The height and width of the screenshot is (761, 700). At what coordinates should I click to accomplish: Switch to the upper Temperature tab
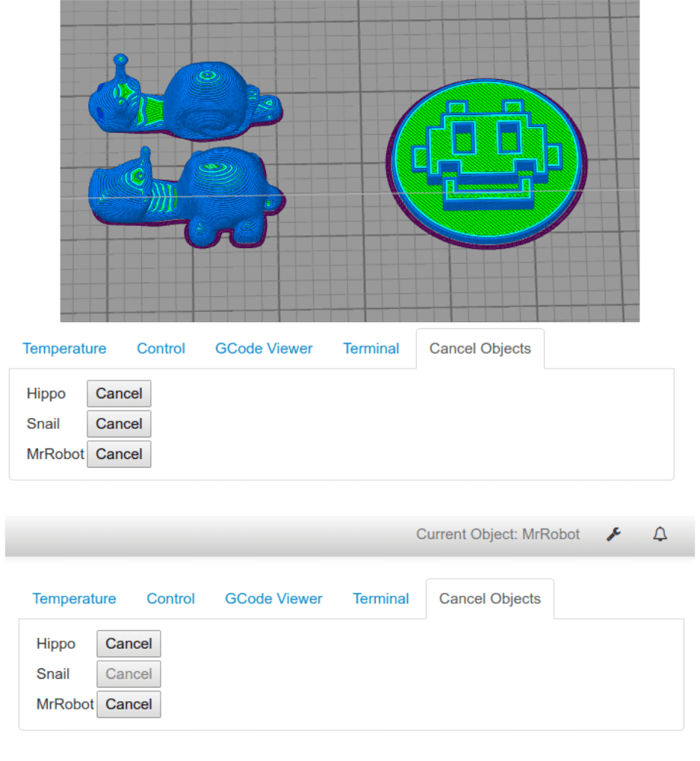(x=64, y=348)
